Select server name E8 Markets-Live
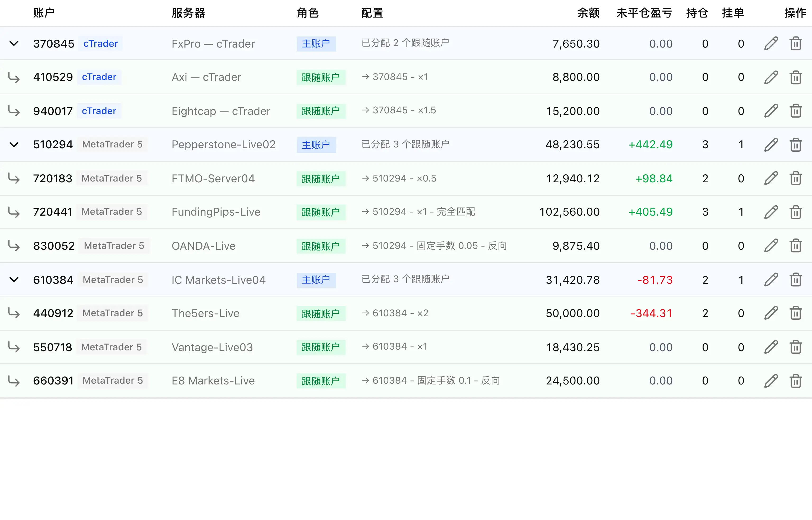812x520 pixels. pyautogui.click(x=213, y=380)
